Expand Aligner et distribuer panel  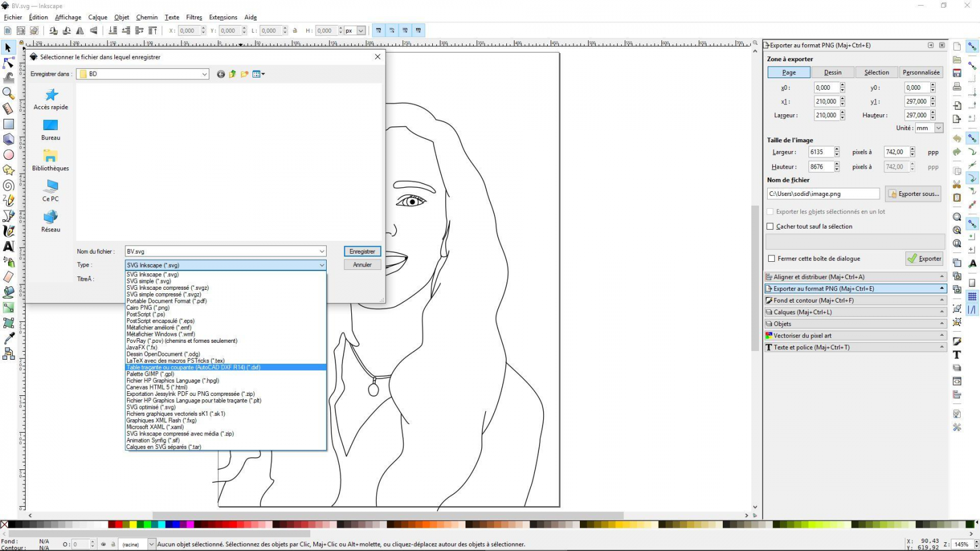pos(855,277)
